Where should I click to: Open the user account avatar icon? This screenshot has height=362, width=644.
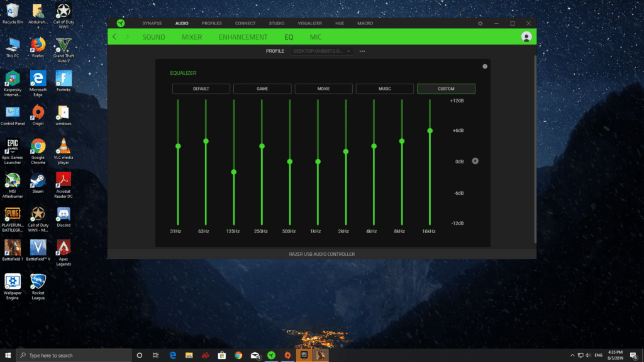pos(526,36)
